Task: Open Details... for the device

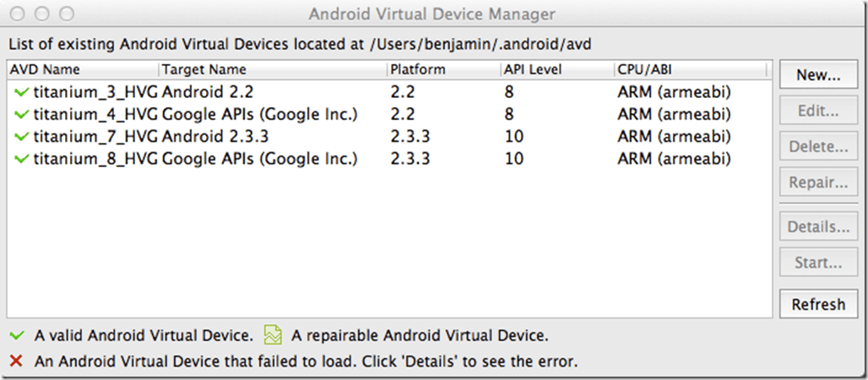Action: (x=818, y=227)
